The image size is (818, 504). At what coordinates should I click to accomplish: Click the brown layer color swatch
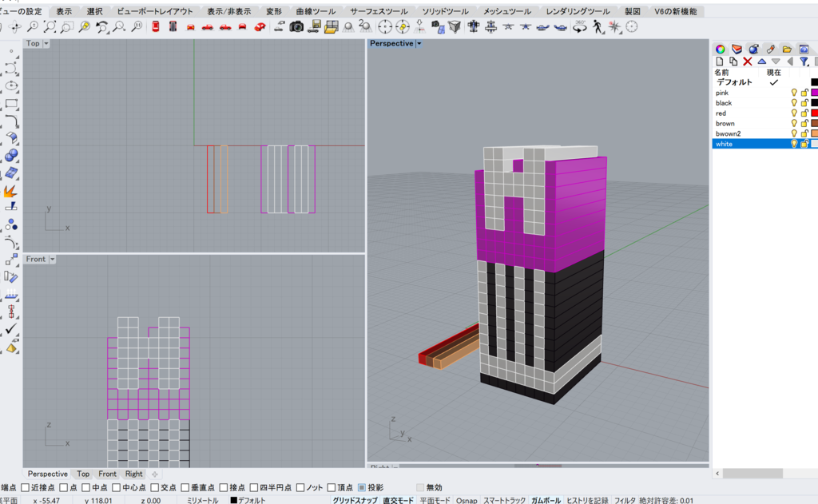tap(814, 124)
